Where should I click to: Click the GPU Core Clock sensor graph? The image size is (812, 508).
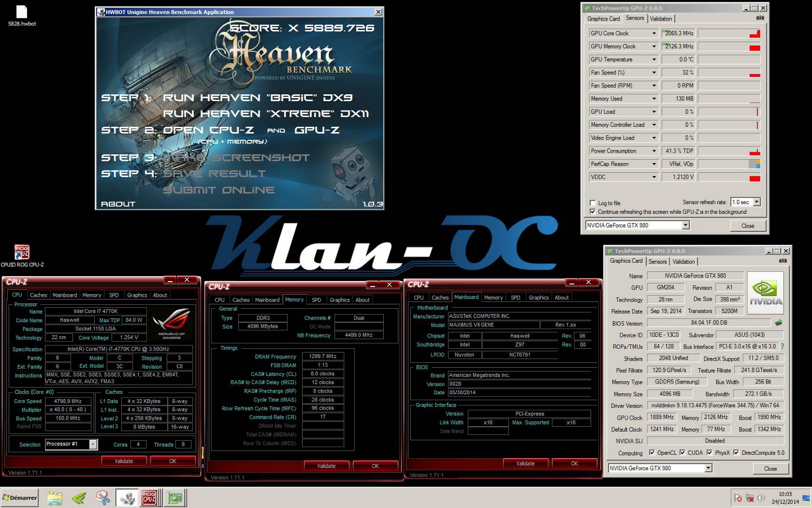click(729, 34)
